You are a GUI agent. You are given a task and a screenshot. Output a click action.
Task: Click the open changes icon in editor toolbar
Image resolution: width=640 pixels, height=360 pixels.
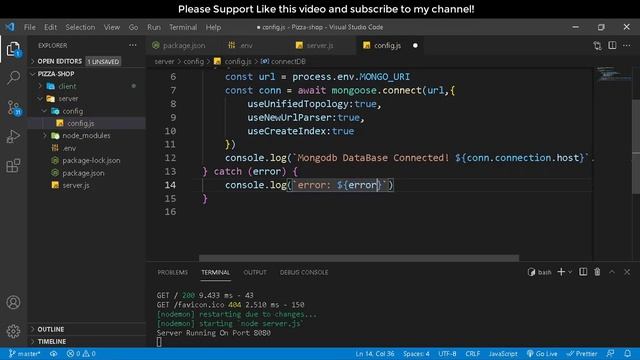tap(597, 45)
